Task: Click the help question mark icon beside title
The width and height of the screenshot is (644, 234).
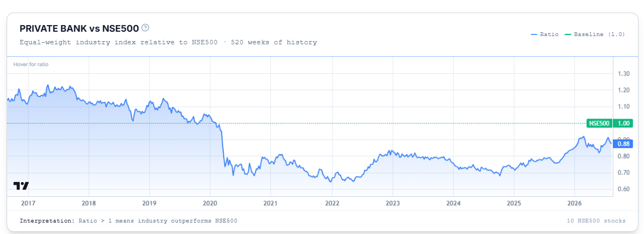Action: 145,28
